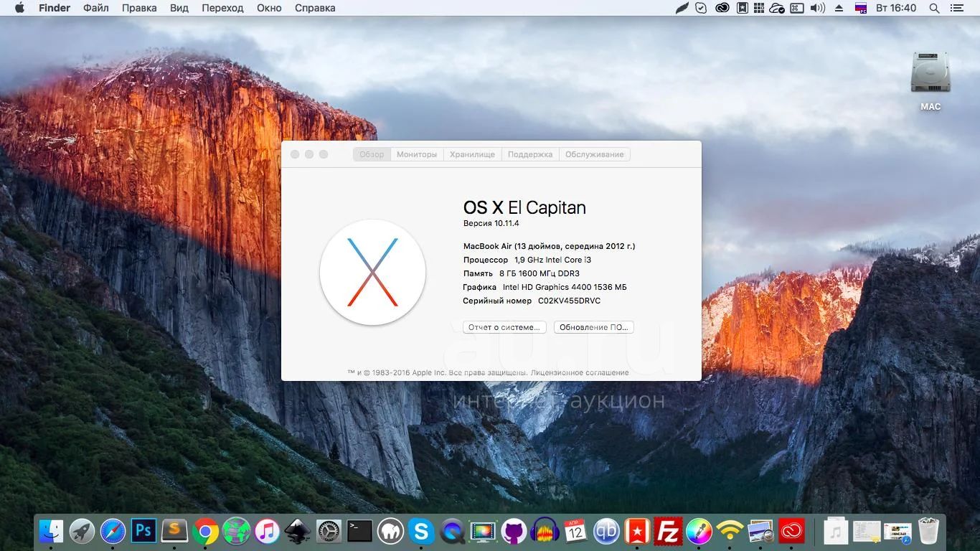Launch Google Chrome from dock
The height and width of the screenshot is (551, 980).
tap(205, 531)
